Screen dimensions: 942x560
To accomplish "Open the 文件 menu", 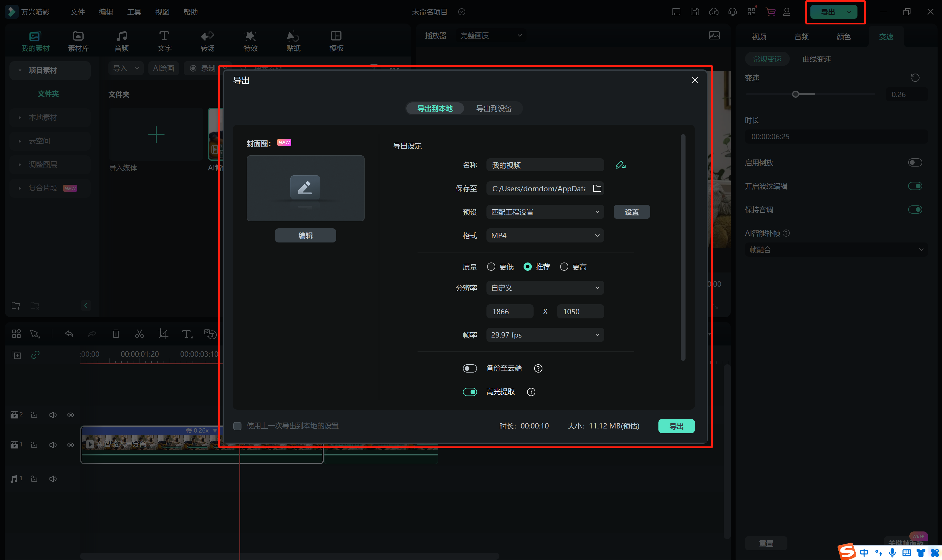I will 77,12.
